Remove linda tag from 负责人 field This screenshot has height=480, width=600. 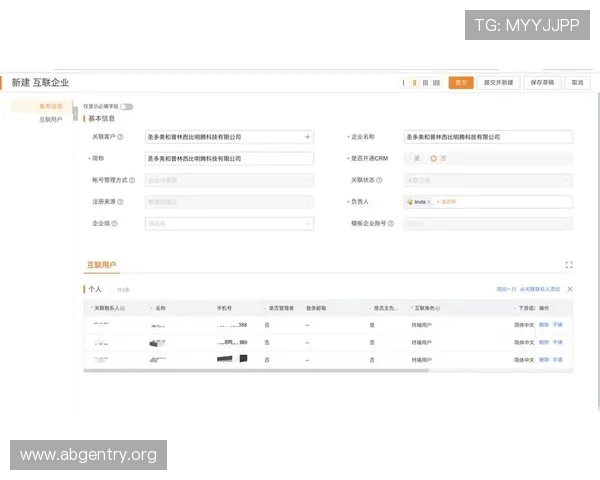429,202
